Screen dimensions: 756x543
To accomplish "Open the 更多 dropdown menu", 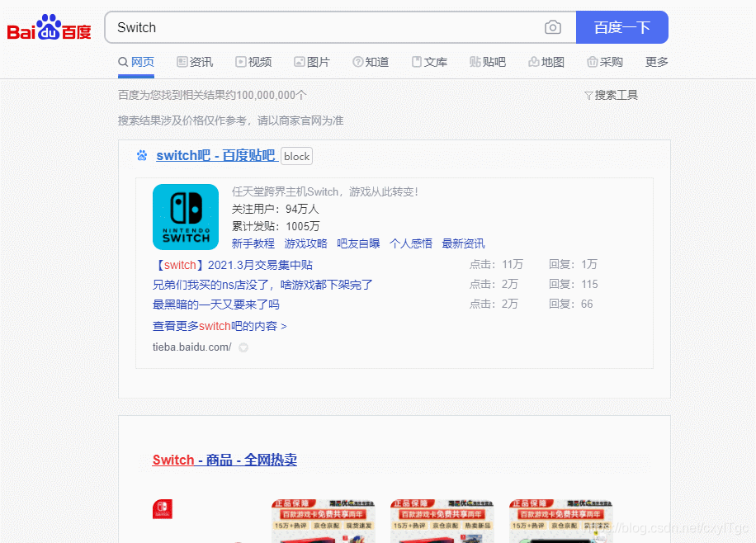I will [x=656, y=61].
